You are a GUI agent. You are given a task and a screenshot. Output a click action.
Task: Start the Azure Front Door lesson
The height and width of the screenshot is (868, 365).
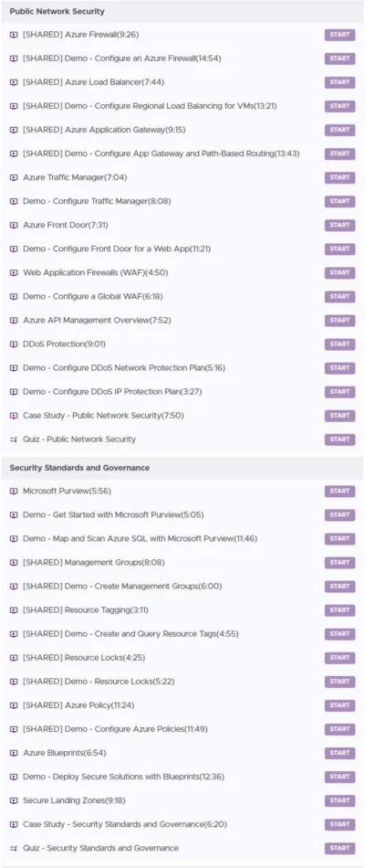coord(339,225)
